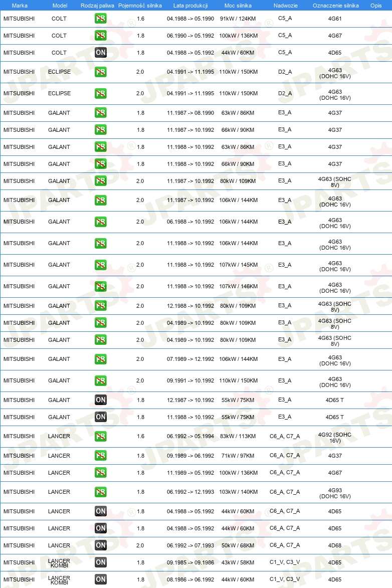Select date cell 06.1992 -> 12.1993

[x=190, y=492]
